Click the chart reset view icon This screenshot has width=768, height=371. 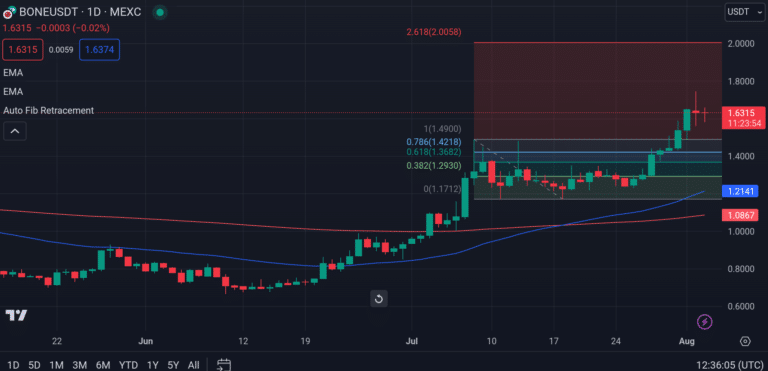(x=379, y=298)
